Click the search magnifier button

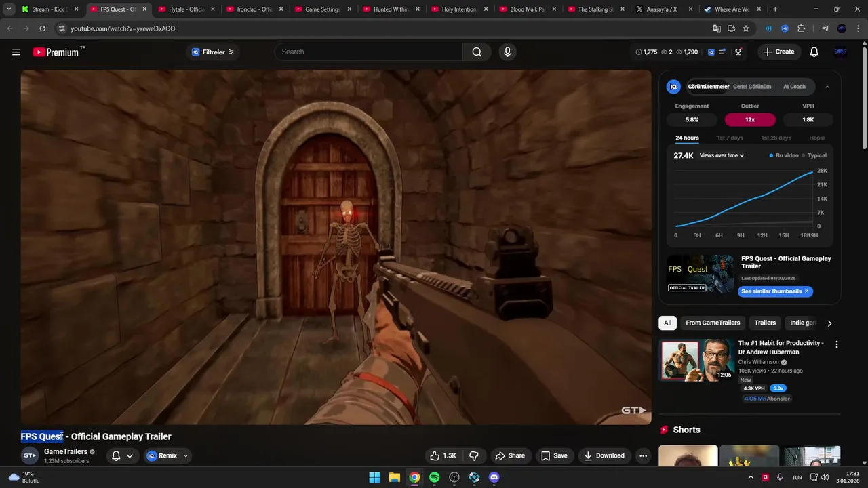click(x=477, y=52)
